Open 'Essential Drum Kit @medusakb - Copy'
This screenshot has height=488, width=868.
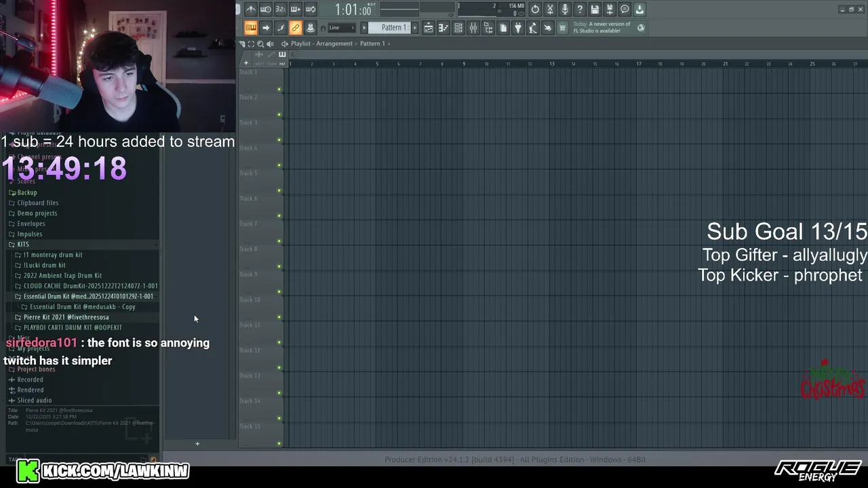click(81, 306)
